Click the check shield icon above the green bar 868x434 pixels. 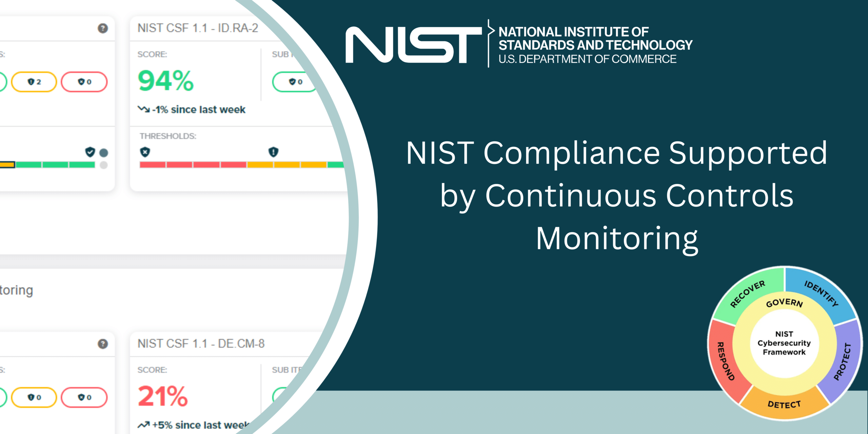click(x=90, y=152)
